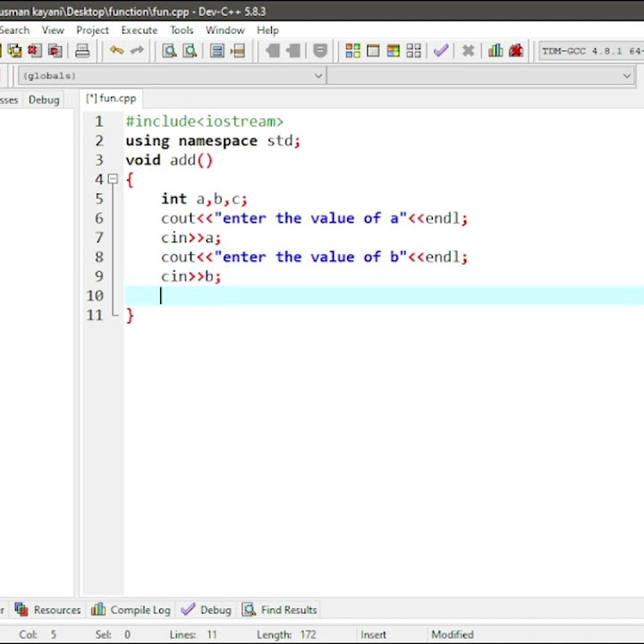Image resolution: width=644 pixels, height=644 pixels.
Task: Click the Modified status indicator
Action: point(453,634)
